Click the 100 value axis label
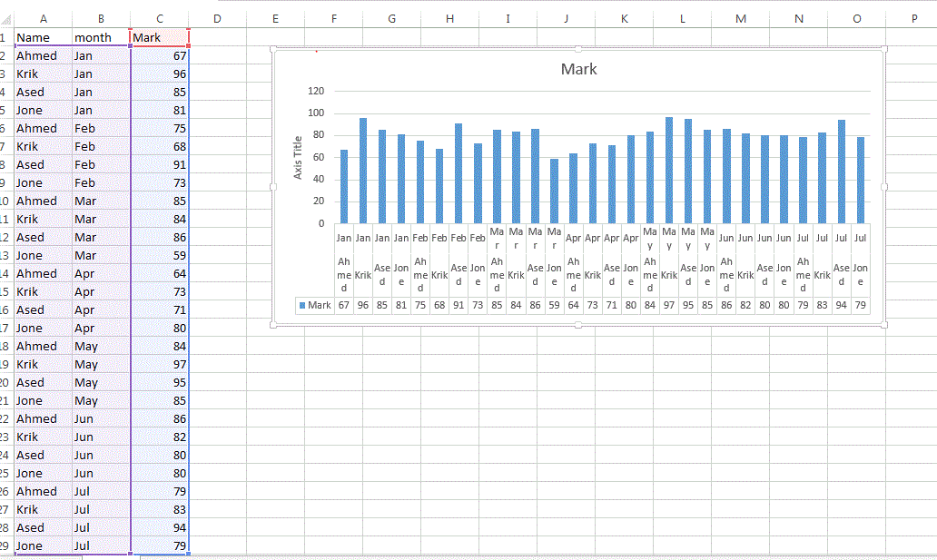The image size is (937, 560). coord(316,113)
